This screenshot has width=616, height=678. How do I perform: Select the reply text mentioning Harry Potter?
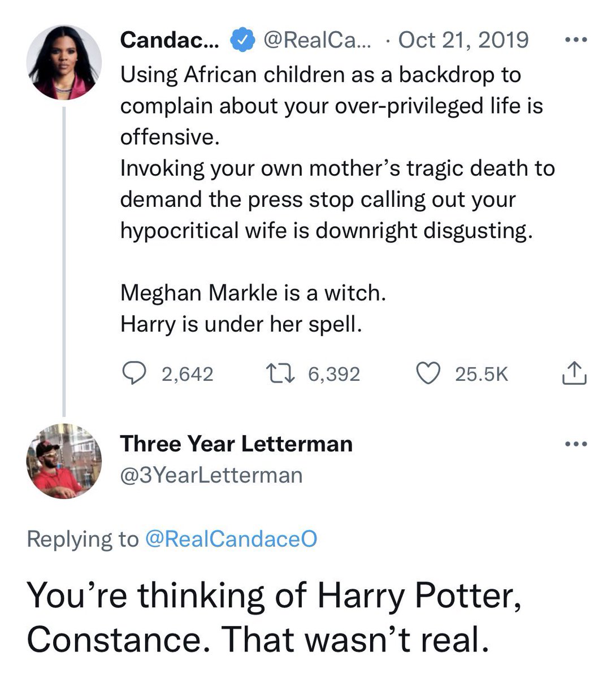(x=274, y=617)
